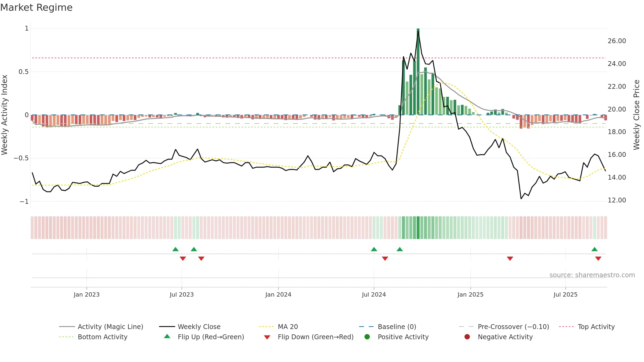Screen dimensions: 644x362
Task: Click the Weekly Close Price axis title
Action: [636, 115]
